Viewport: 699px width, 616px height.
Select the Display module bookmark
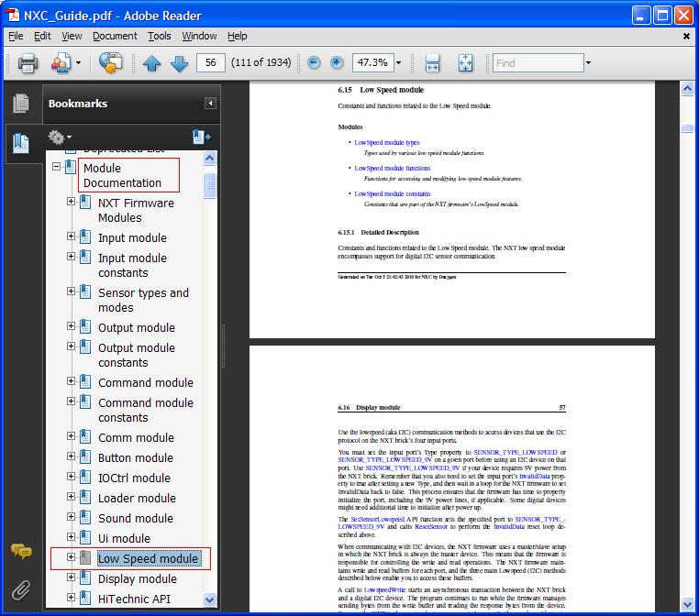[x=138, y=578]
